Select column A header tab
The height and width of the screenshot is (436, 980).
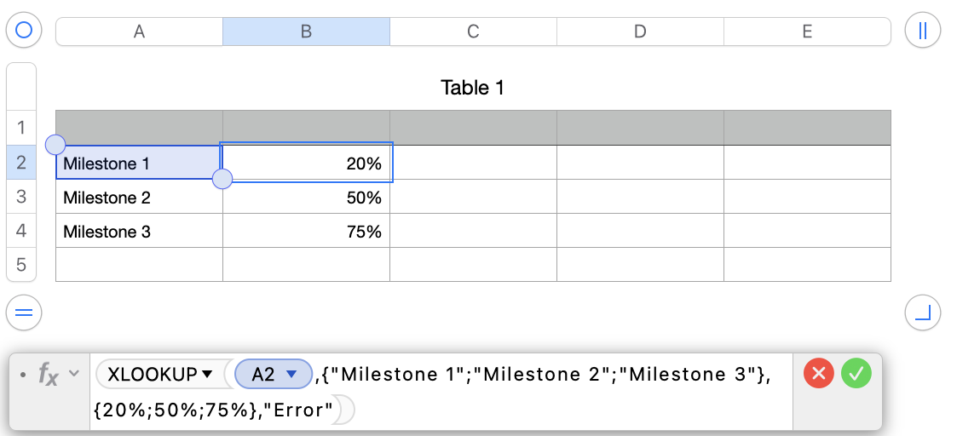pyautogui.click(x=139, y=32)
